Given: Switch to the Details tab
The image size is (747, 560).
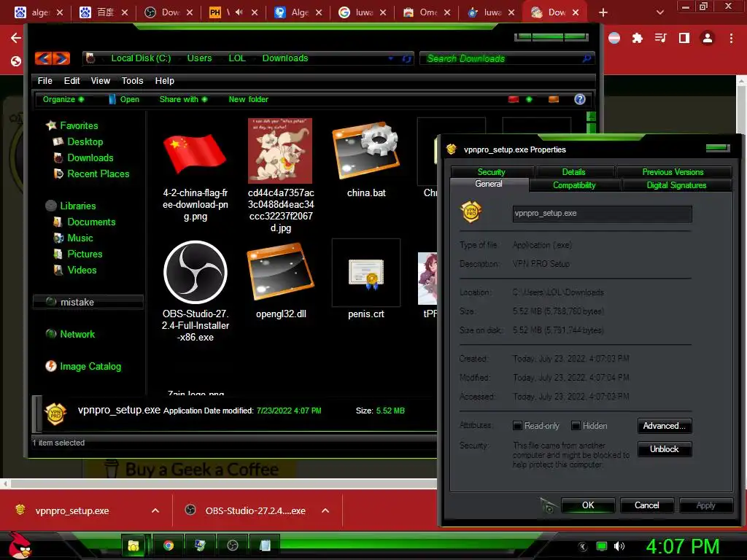Looking at the screenshot, I should [x=573, y=171].
